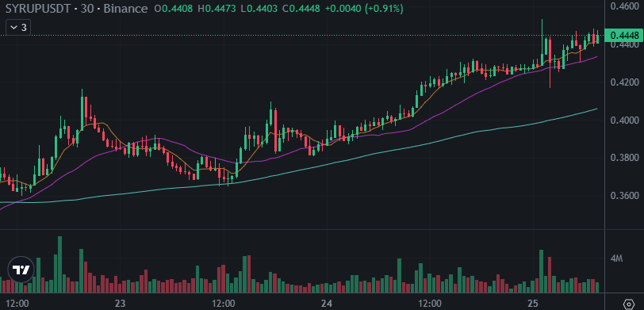Open chart settings gear icon
The image size is (644, 310).
[x=629, y=304]
